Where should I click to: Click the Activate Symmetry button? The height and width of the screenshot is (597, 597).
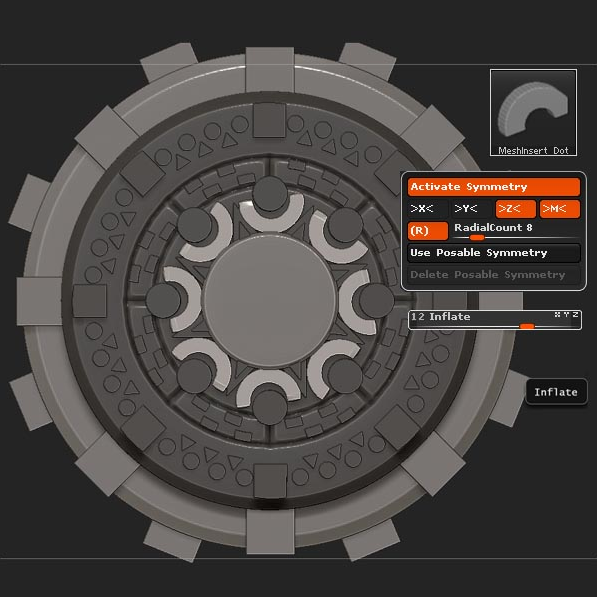pyautogui.click(x=493, y=187)
